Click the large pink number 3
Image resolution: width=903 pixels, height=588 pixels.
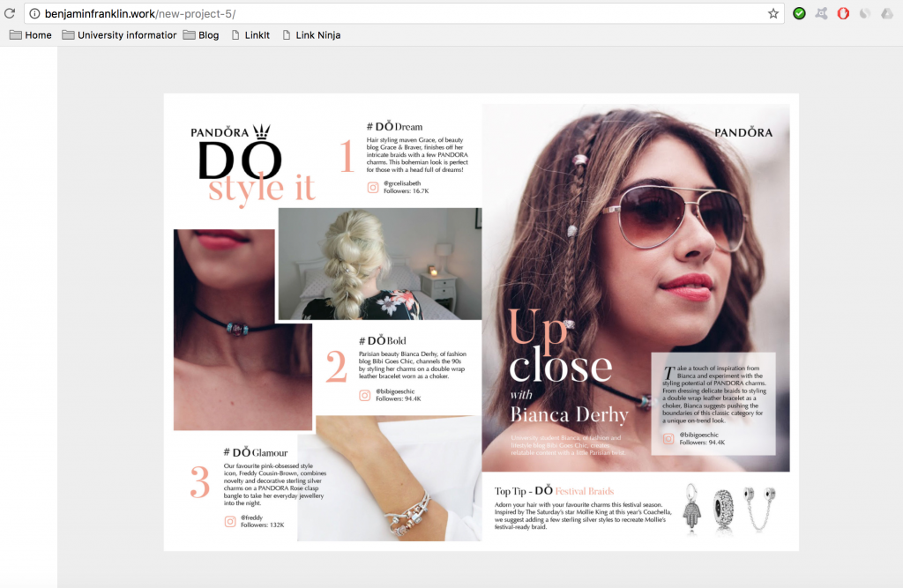[200, 481]
